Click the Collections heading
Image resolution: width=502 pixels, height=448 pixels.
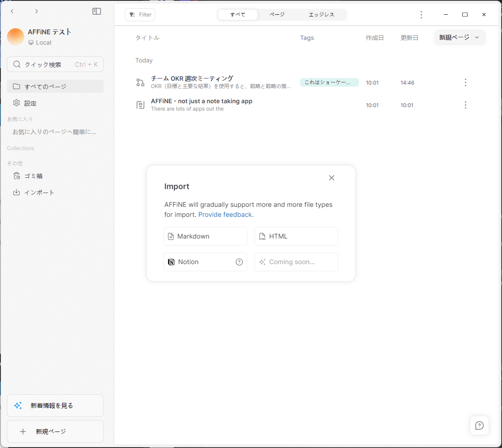point(20,148)
